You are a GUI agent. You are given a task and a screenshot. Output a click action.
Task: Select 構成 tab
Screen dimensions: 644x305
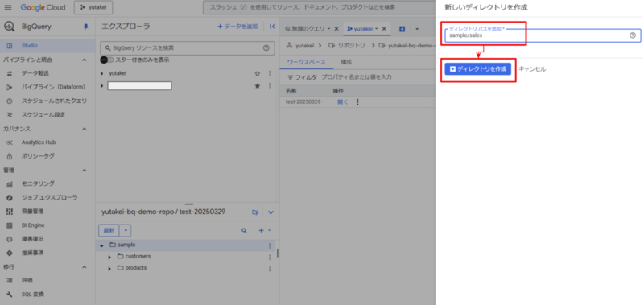(x=346, y=62)
